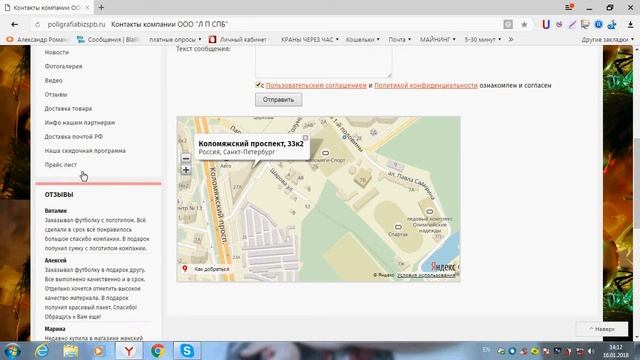Click Наверх back-to-top button
The width and height of the screenshot is (640, 360).
[x=602, y=329]
